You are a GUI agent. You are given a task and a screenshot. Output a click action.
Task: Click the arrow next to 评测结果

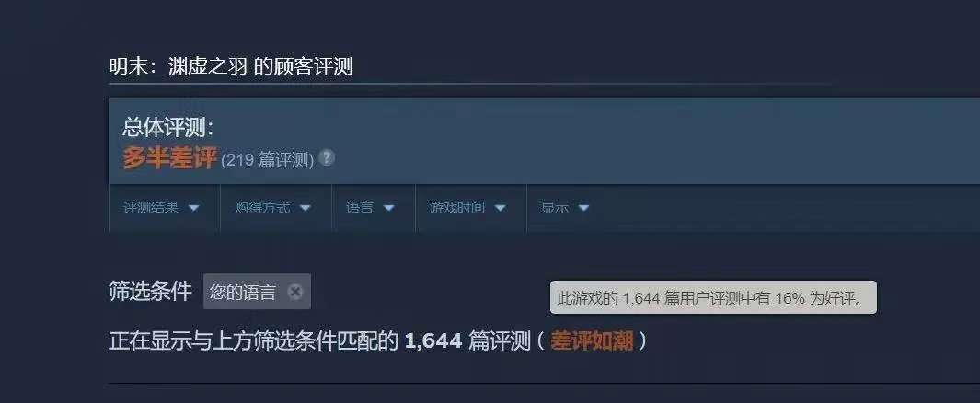click(x=194, y=208)
